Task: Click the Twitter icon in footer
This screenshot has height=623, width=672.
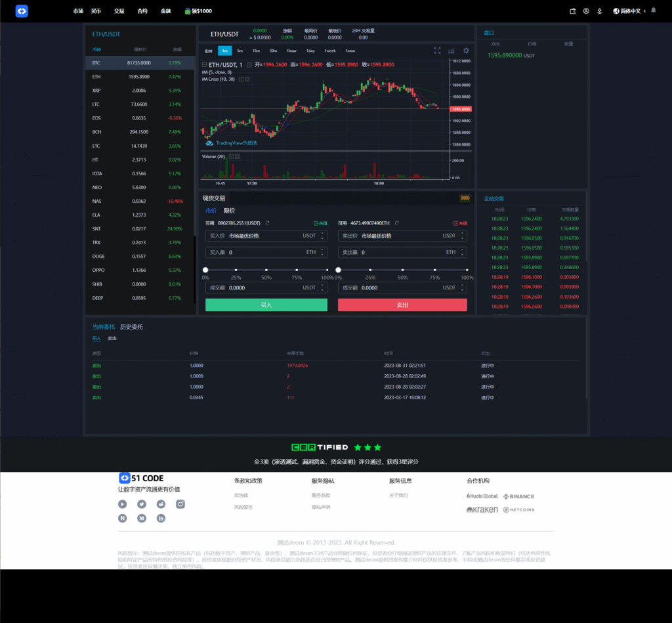Action: click(142, 504)
